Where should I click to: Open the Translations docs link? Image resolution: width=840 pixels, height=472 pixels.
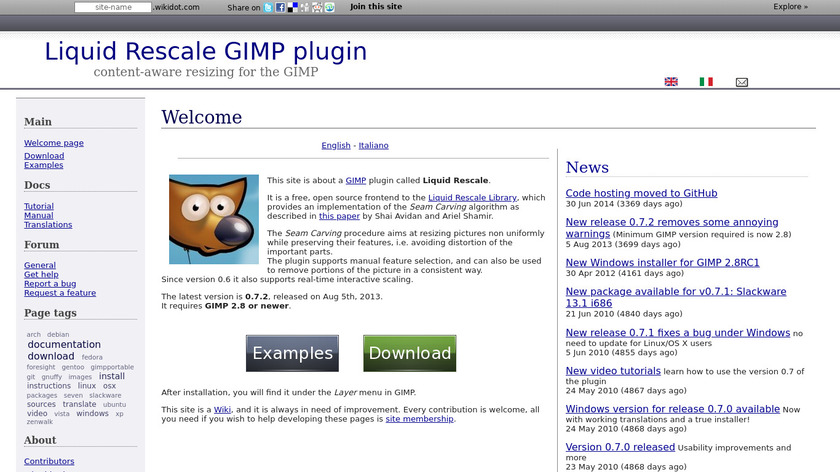pyautogui.click(x=48, y=224)
